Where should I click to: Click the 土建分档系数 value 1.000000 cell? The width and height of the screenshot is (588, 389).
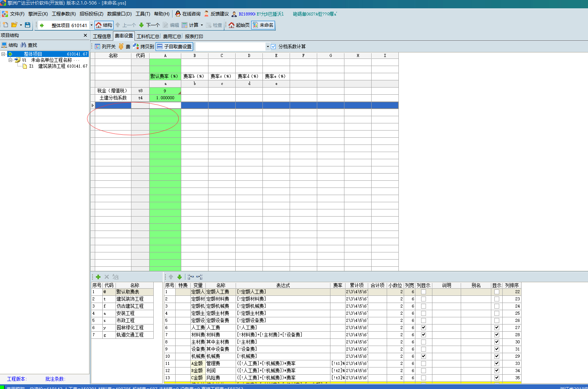click(x=165, y=98)
